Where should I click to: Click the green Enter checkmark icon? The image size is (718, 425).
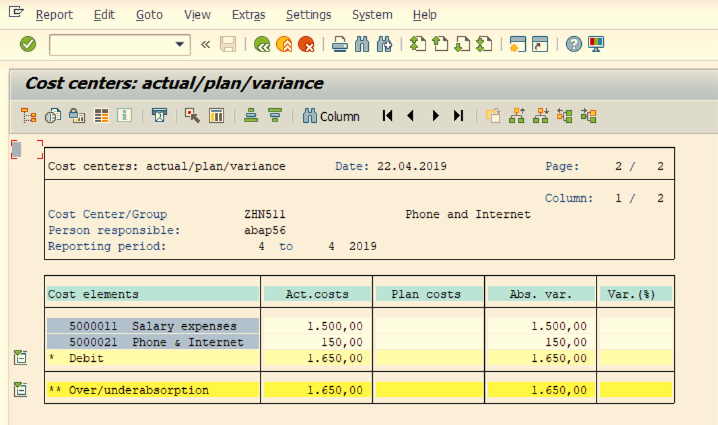(x=28, y=44)
